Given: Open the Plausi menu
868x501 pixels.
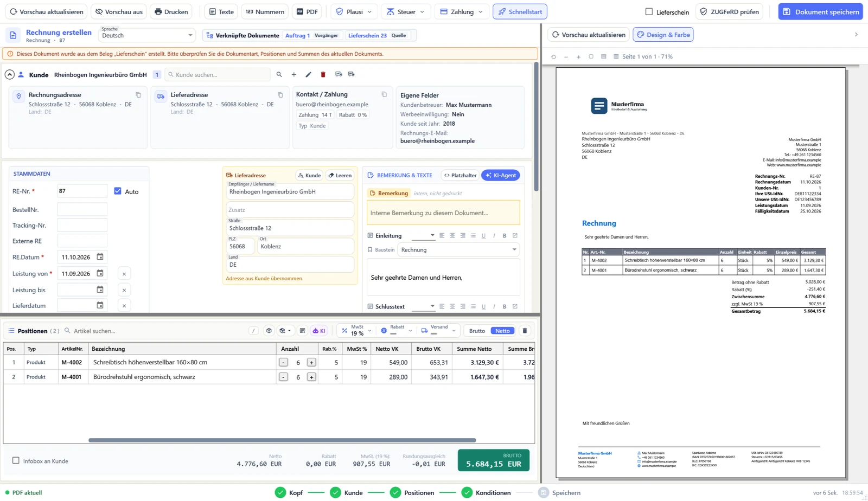Looking at the screenshot, I should tap(354, 11).
